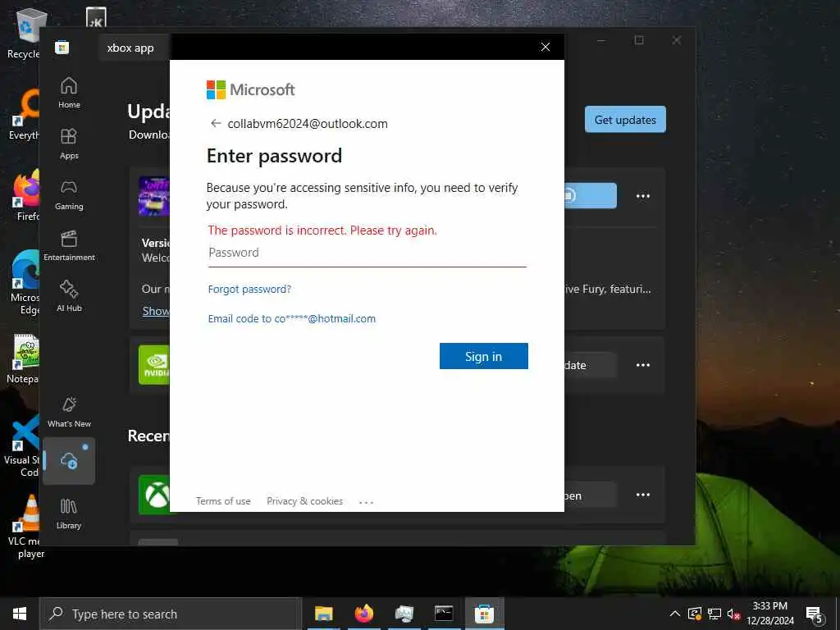Viewport: 840px width, 630px height.
Task: Open File Explorer from taskbar
Action: pos(323,614)
